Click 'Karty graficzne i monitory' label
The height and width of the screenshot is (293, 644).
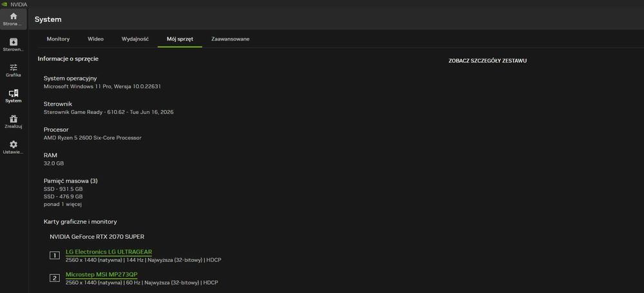coord(80,222)
